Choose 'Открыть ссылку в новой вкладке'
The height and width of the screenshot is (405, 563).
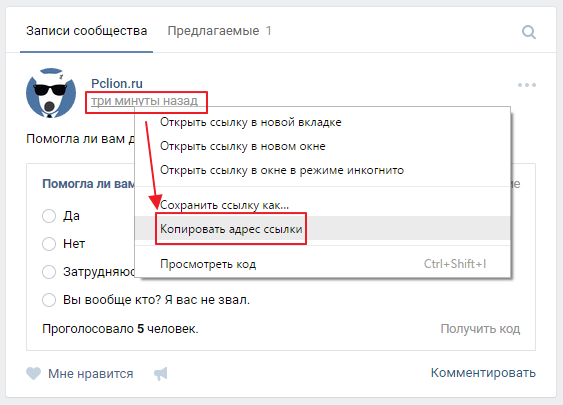[322, 122]
